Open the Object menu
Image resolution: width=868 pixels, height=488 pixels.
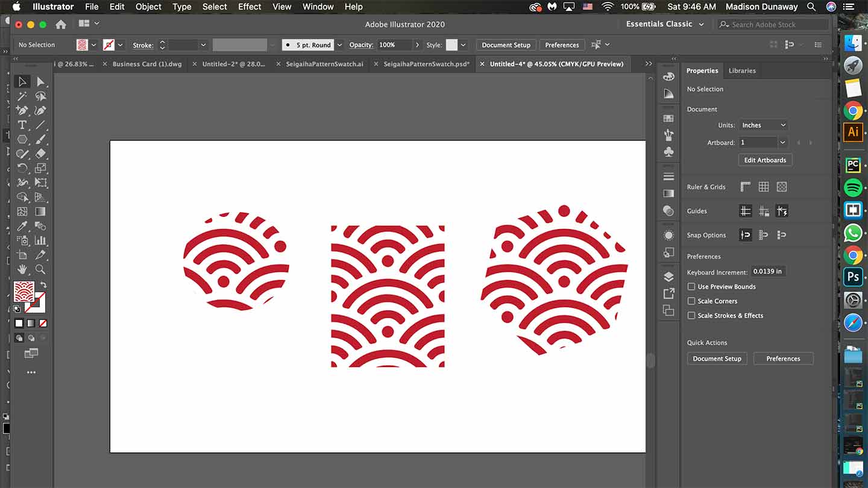point(148,7)
